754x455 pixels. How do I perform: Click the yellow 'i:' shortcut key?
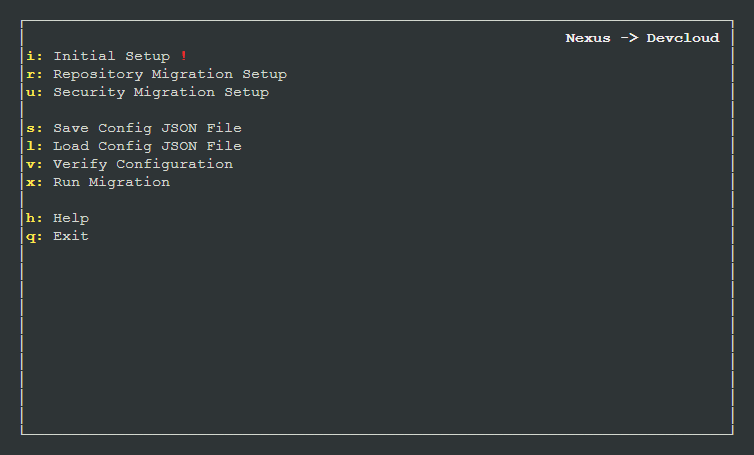click(x=33, y=56)
